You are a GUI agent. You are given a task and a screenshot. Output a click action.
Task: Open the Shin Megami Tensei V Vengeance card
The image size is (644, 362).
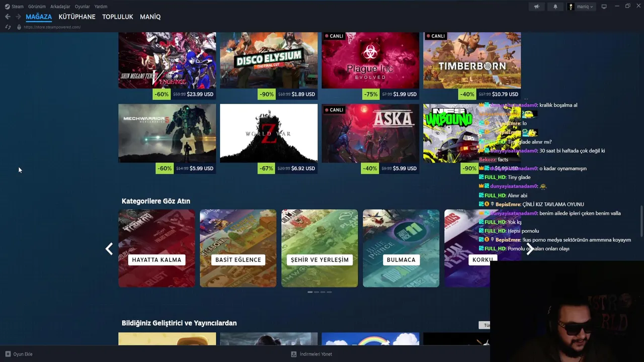coord(167,60)
